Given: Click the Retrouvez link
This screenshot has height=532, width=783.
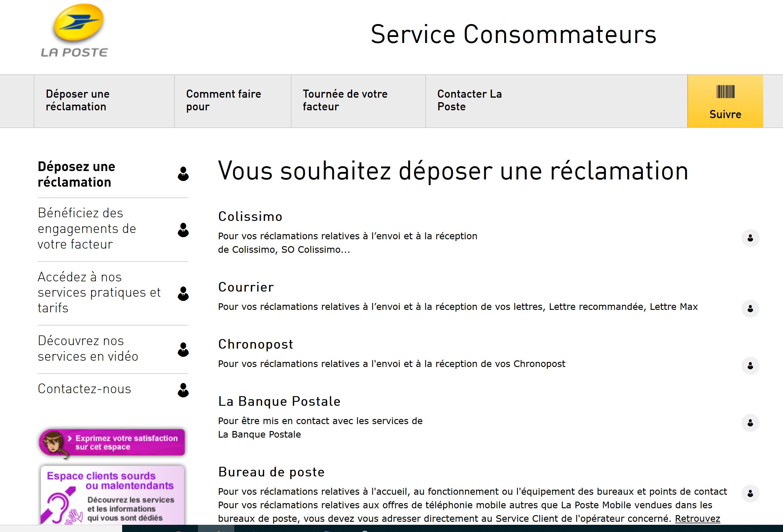Looking at the screenshot, I should pyautogui.click(x=698, y=518).
